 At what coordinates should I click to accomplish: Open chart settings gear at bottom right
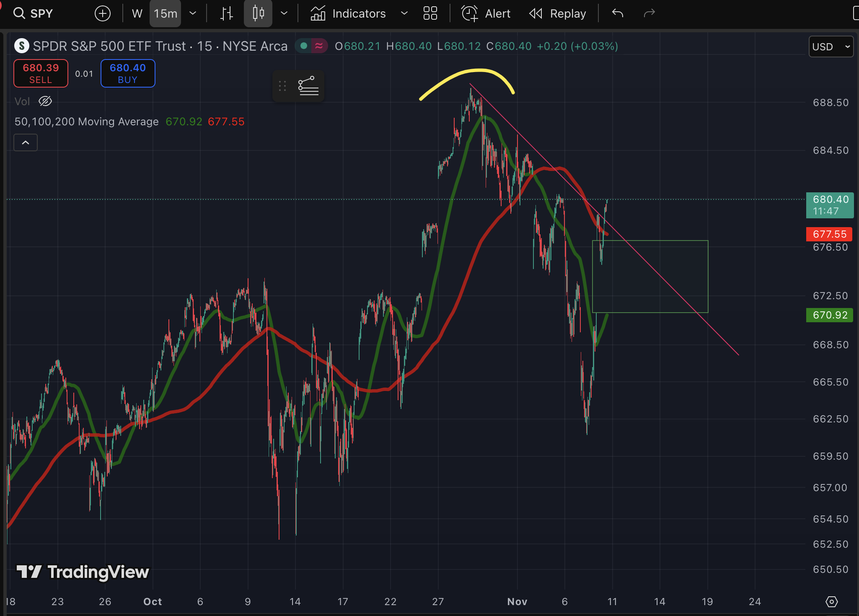(x=831, y=602)
